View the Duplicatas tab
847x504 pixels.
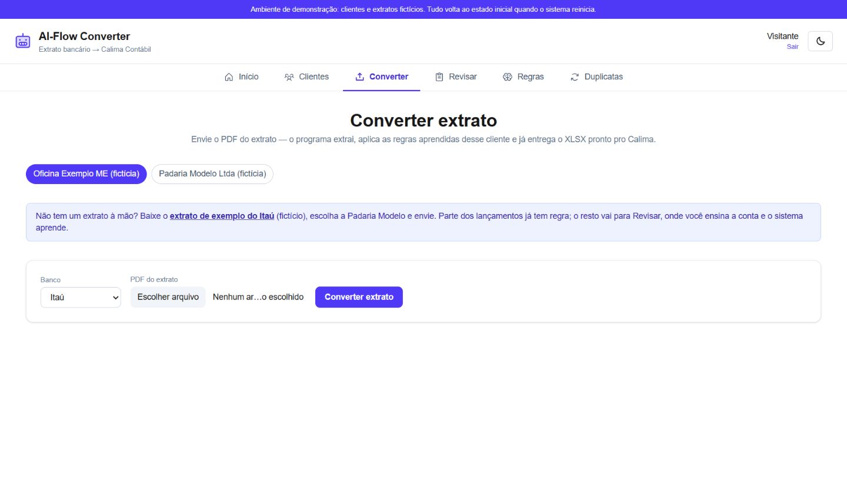point(597,77)
